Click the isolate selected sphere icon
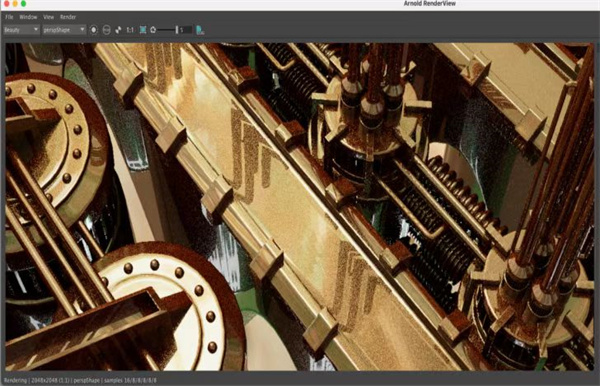This screenshot has height=386, width=600. [107, 29]
